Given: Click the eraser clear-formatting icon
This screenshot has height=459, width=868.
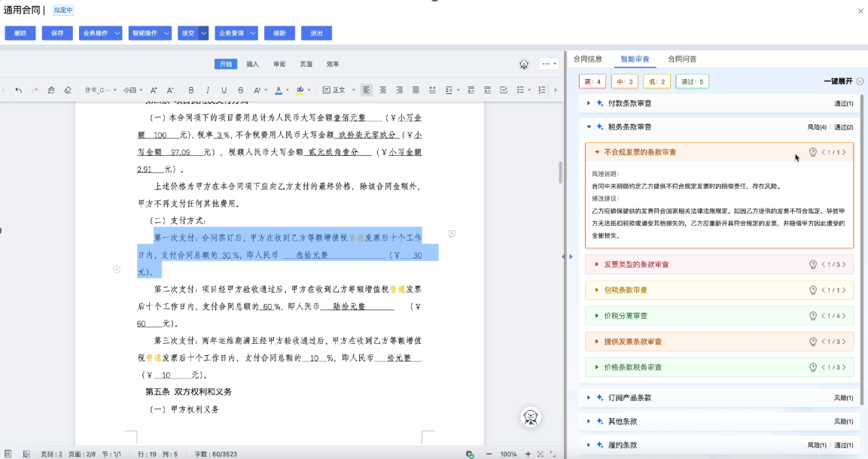Looking at the screenshot, I should (68, 90).
